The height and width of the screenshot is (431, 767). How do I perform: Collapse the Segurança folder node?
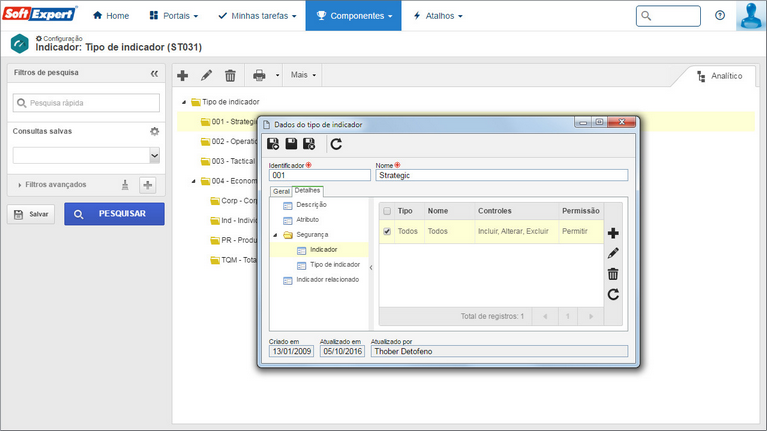tap(275, 235)
